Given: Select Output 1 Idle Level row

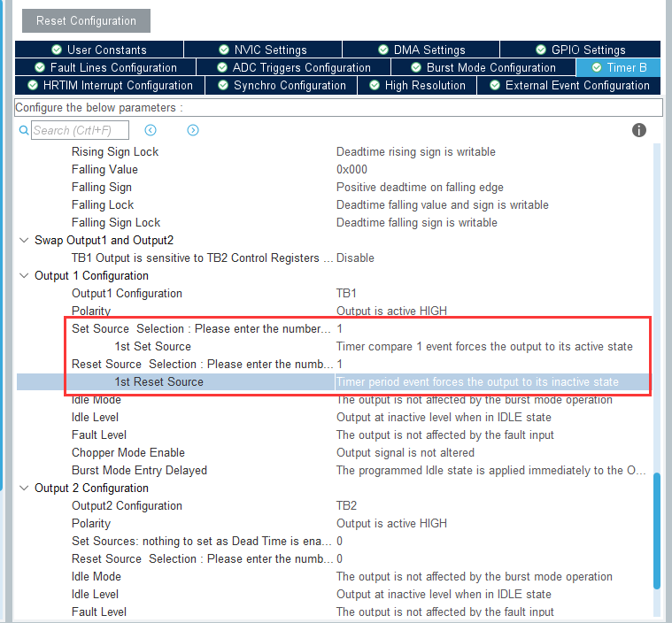Looking at the screenshot, I should [335, 418].
